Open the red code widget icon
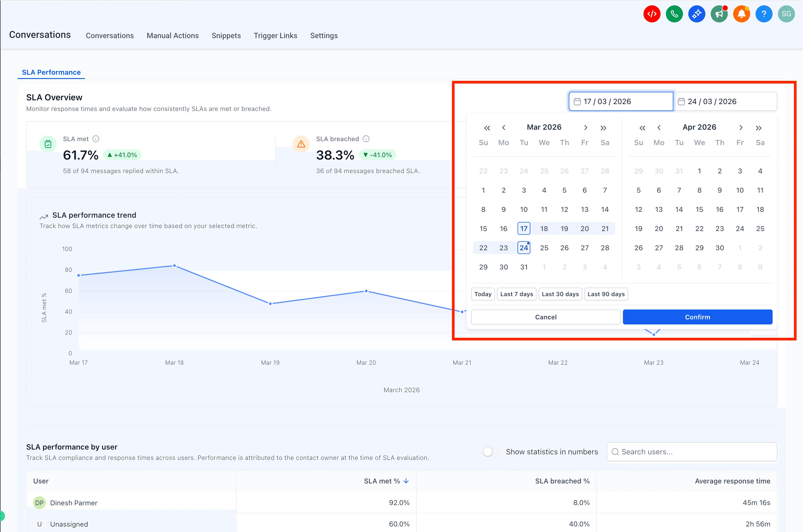 click(652, 14)
